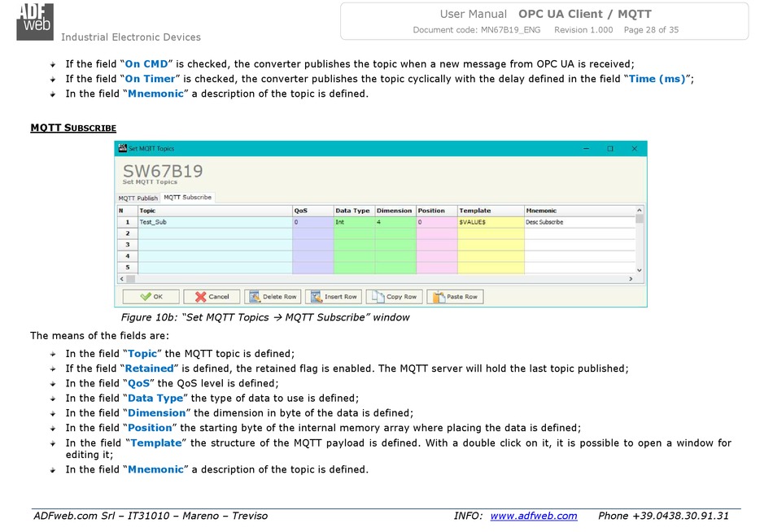This screenshot has height=532, width=773.
Task: Click the up arrow of the table's vertical scrollbar
Action: point(640,210)
